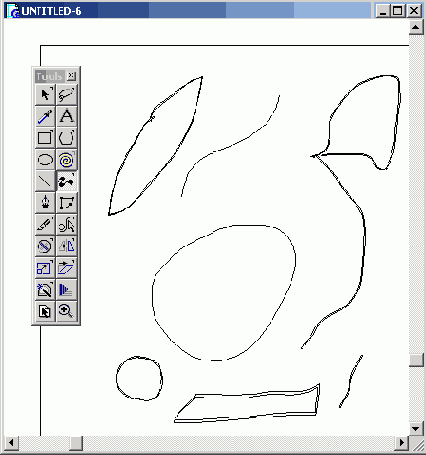This screenshot has width=426, height=455.
Task: Select the Rotate tool
Action: [x=45, y=246]
